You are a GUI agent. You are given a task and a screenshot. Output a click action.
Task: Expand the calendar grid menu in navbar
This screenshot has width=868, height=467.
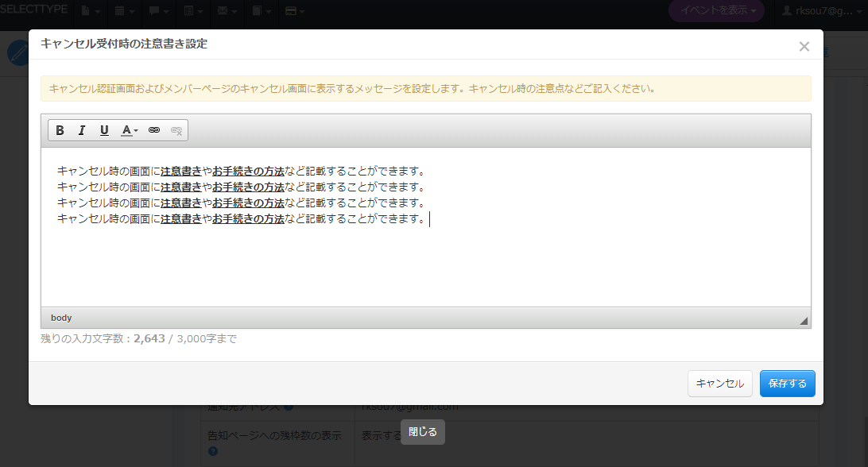point(123,11)
